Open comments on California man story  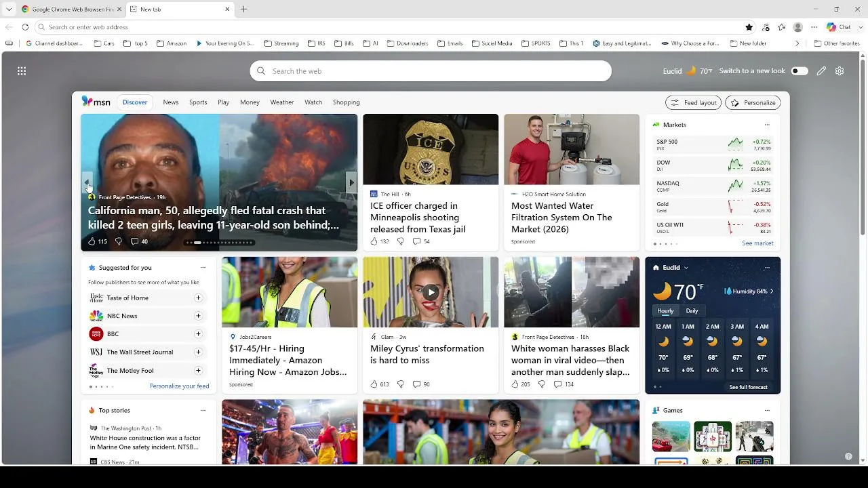click(x=139, y=241)
